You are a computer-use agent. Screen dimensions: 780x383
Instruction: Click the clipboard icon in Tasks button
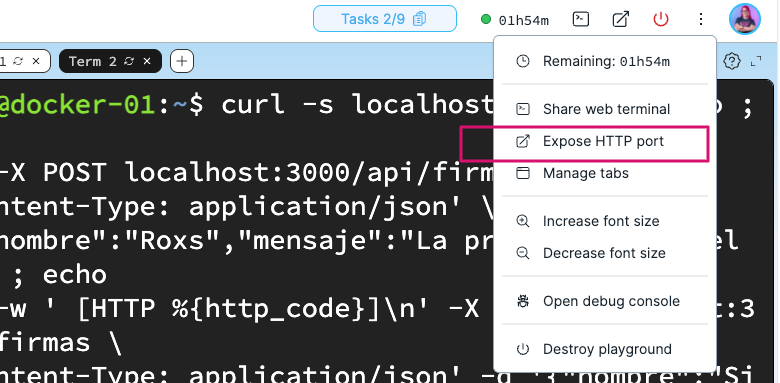420,19
